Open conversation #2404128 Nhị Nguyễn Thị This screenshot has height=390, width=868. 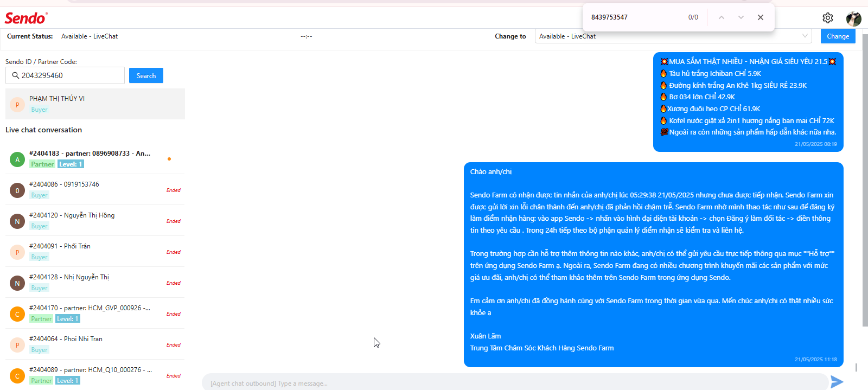(95, 282)
